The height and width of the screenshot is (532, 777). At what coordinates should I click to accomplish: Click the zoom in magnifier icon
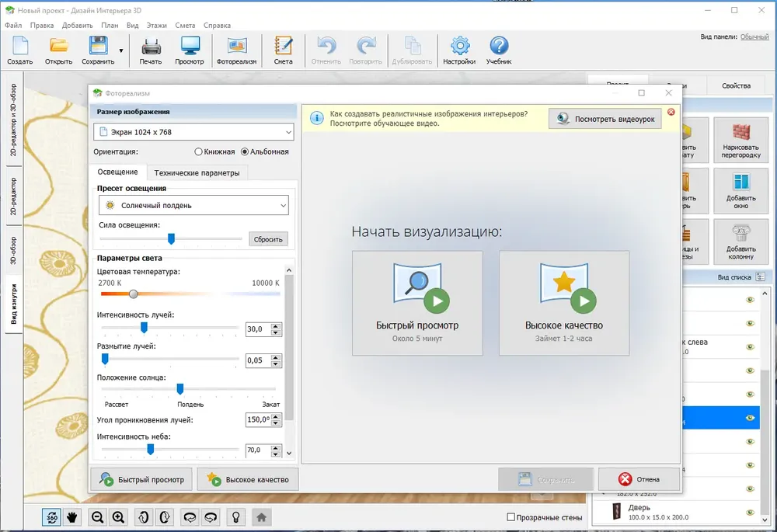(118, 517)
